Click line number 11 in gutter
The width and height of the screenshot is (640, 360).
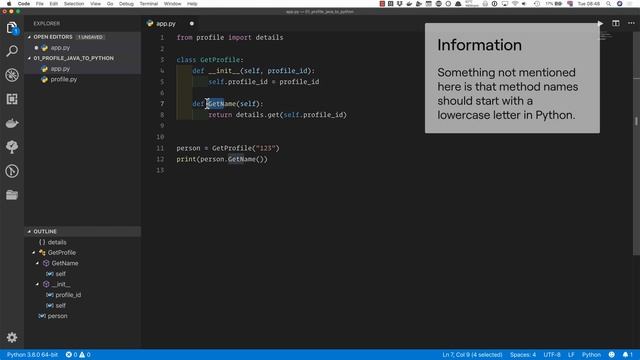160,148
